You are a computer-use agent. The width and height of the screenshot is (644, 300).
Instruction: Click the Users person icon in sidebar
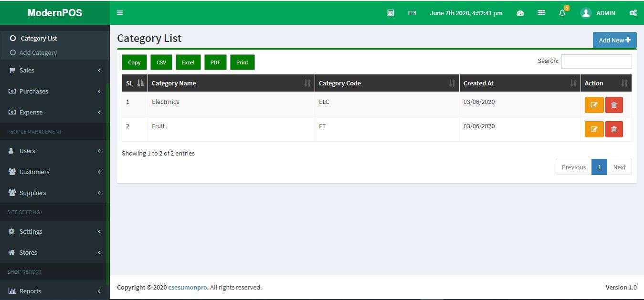11,151
